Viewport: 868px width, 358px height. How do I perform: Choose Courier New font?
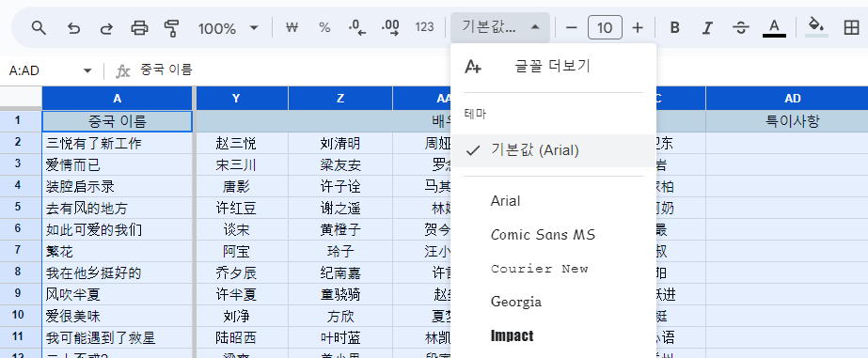(x=554, y=269)
